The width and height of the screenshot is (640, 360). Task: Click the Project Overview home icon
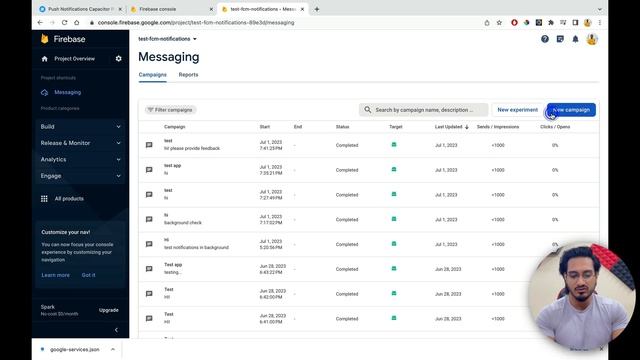[x=44, y=59]
